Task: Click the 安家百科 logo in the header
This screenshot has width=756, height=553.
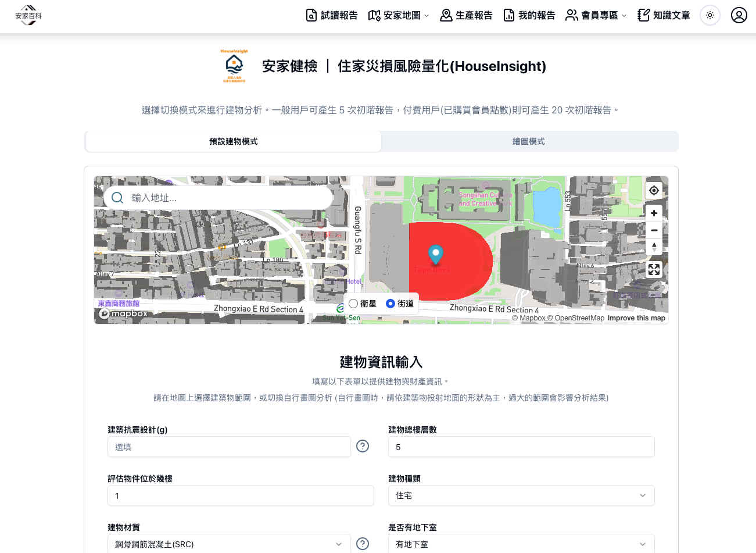Action: coord(28,15)
